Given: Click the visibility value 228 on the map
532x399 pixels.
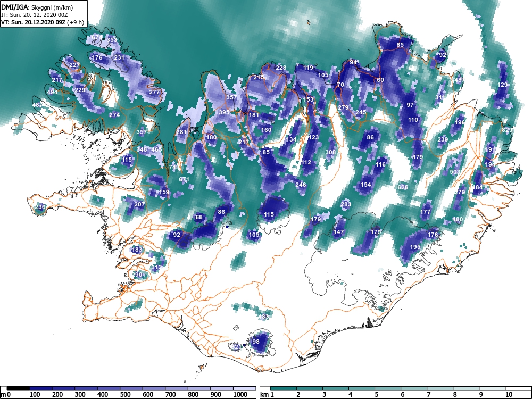Looking at the screenshot, I should (280, 68).
